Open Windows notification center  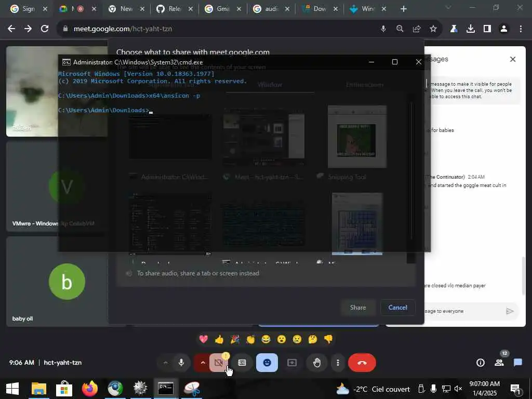click(515, 389)
